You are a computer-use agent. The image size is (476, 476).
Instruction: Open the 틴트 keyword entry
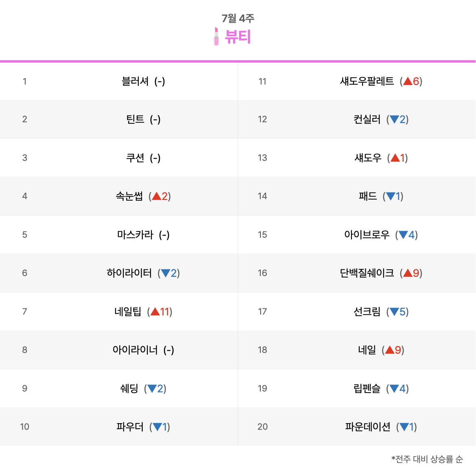click(135, 119)
